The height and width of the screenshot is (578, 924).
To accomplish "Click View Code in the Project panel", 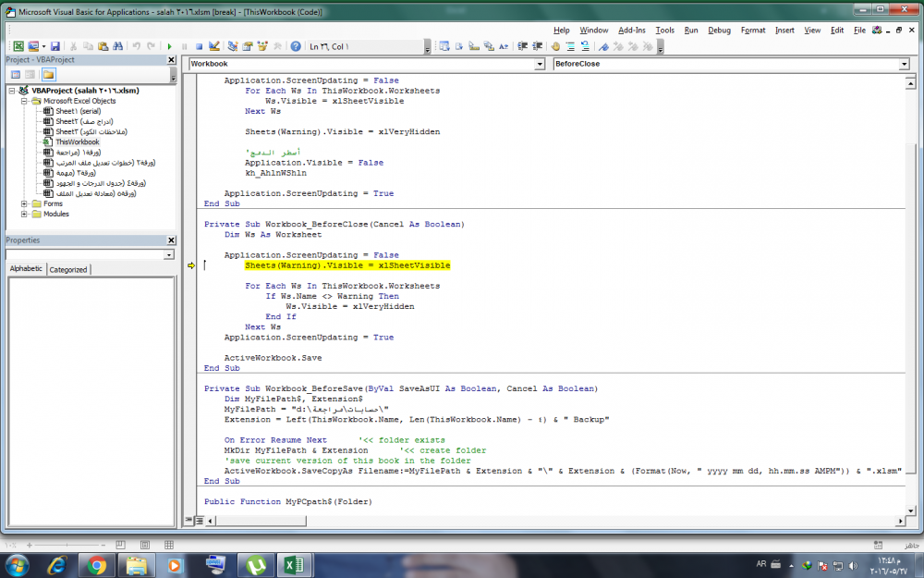I will [16, 74].
